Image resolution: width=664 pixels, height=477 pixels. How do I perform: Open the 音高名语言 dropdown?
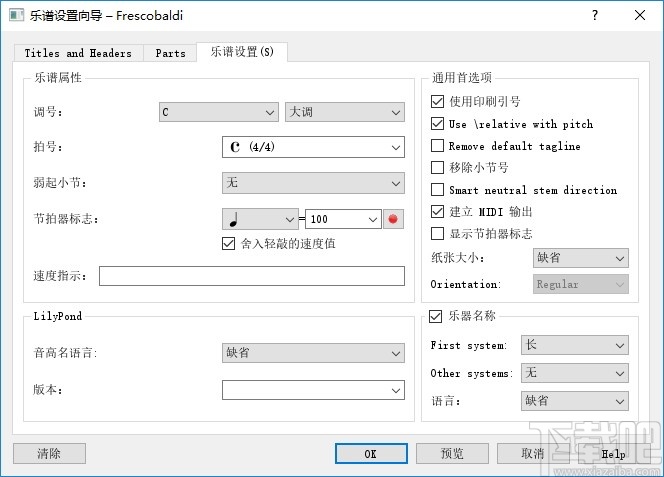313,353
